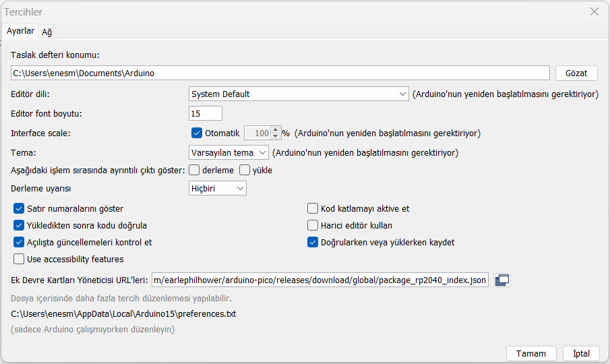The width and height of the screenshot is (610, 364).
Task: Enable Kod katlamayı aktive et option
Action: 313,208
